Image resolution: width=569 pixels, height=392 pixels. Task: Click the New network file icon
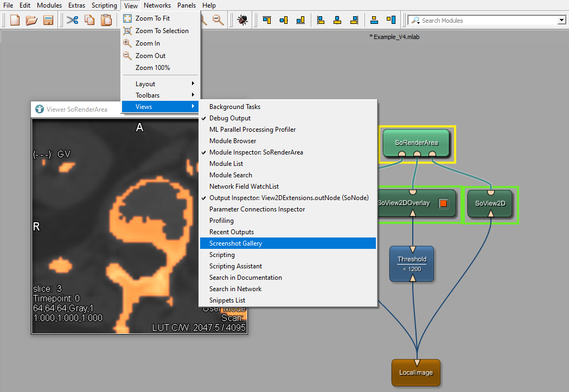point(15,21)
